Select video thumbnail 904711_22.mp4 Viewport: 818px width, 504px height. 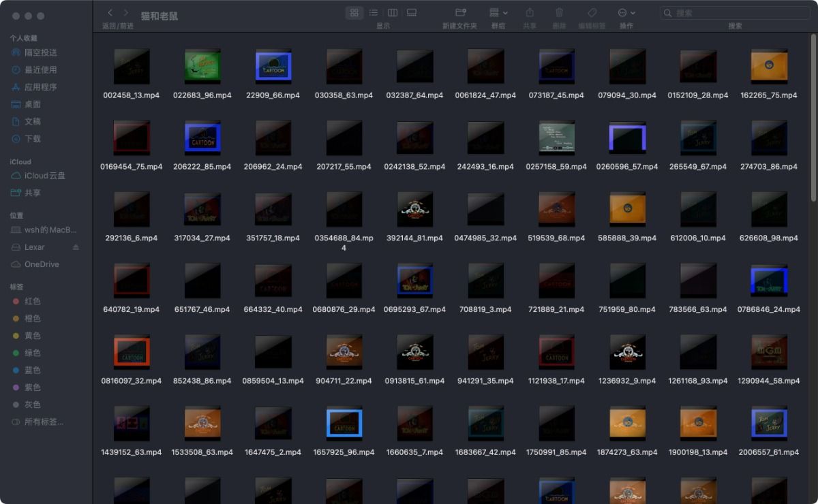pyautogui.click(x=344, y=351)
